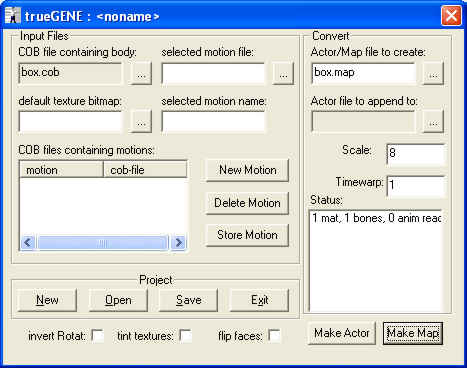467x368 pixels.
Task: Click the selected motion file field
Action: point(213,73)
